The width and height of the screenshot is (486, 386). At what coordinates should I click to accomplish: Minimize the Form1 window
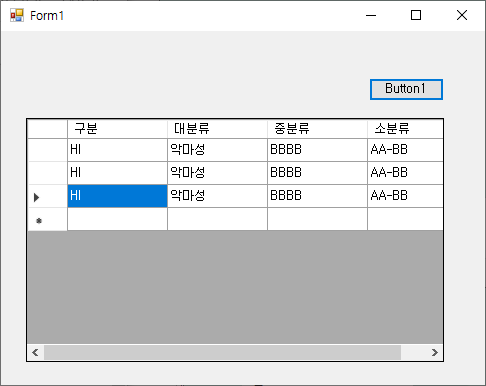pyautogui.click(x=371, y=15)
